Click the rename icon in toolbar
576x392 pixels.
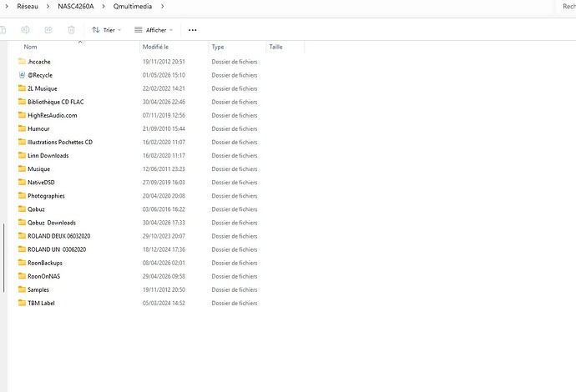[25, 30]
